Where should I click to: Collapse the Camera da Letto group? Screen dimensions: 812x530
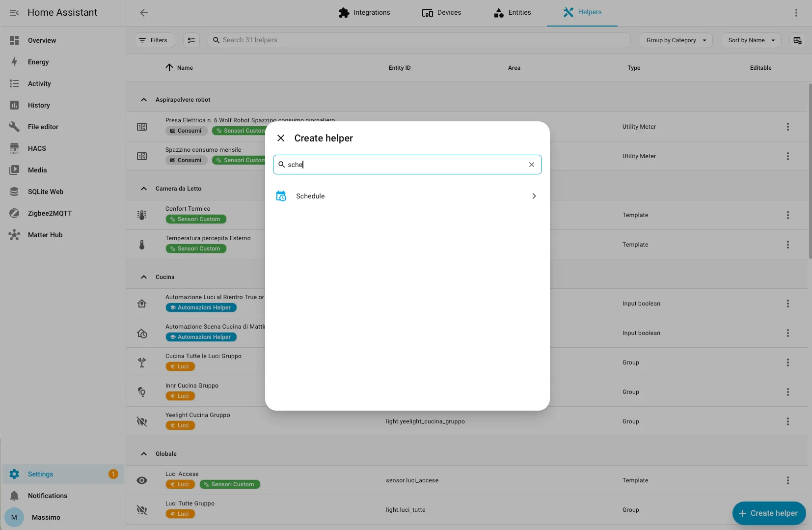[144, 189]
